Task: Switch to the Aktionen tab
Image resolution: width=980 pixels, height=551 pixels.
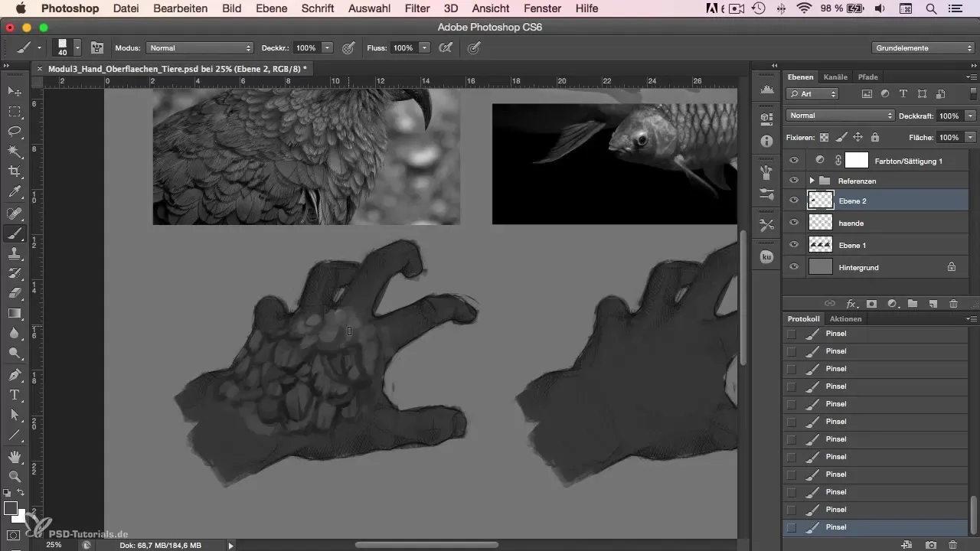Action: [845, 318]
